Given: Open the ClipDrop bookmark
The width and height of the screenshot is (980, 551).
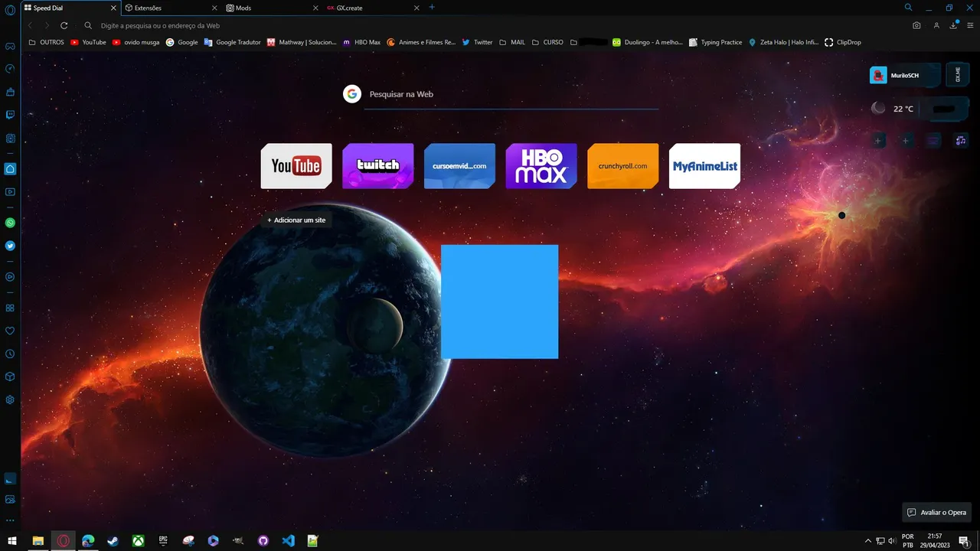Looking at the screenshot, I should click(843, 42).
